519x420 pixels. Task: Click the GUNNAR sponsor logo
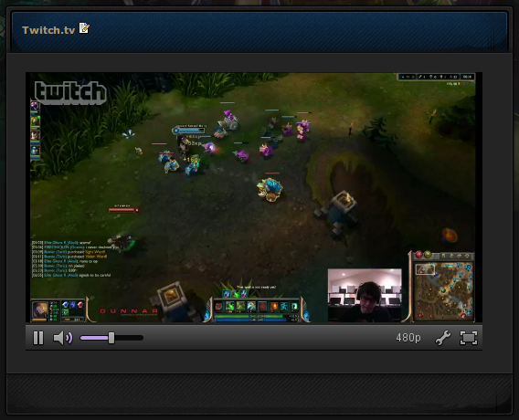(x=129, y=311)
